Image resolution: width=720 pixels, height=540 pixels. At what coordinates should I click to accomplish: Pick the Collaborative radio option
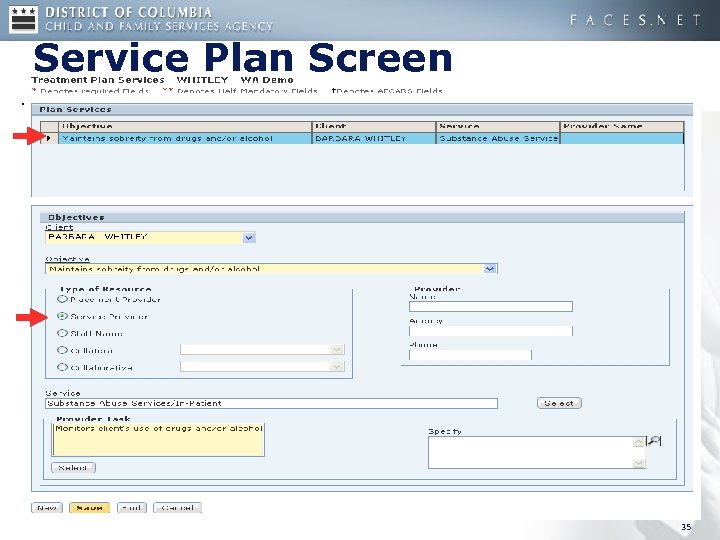pyautogui.click(x=62, y=367)
